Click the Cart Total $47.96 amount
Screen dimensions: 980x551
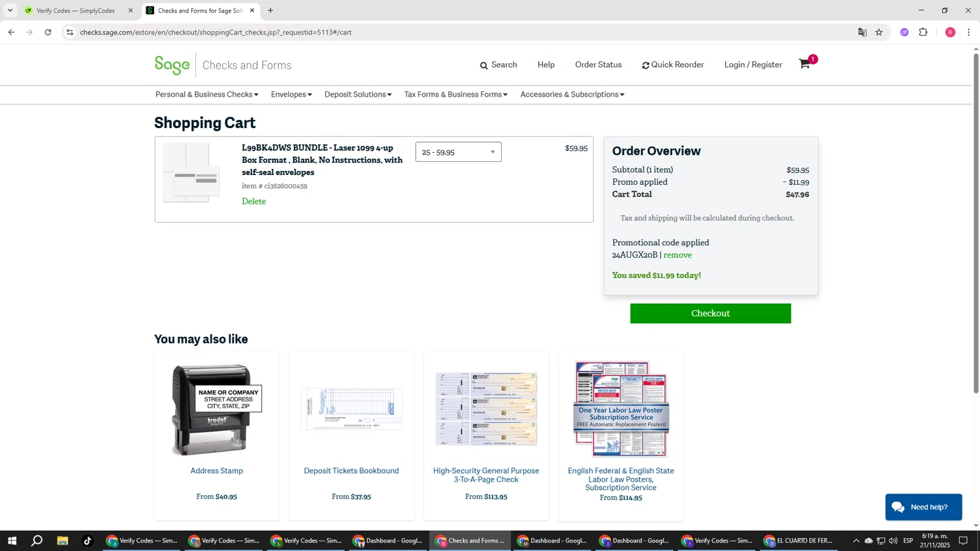pos(797,195)
